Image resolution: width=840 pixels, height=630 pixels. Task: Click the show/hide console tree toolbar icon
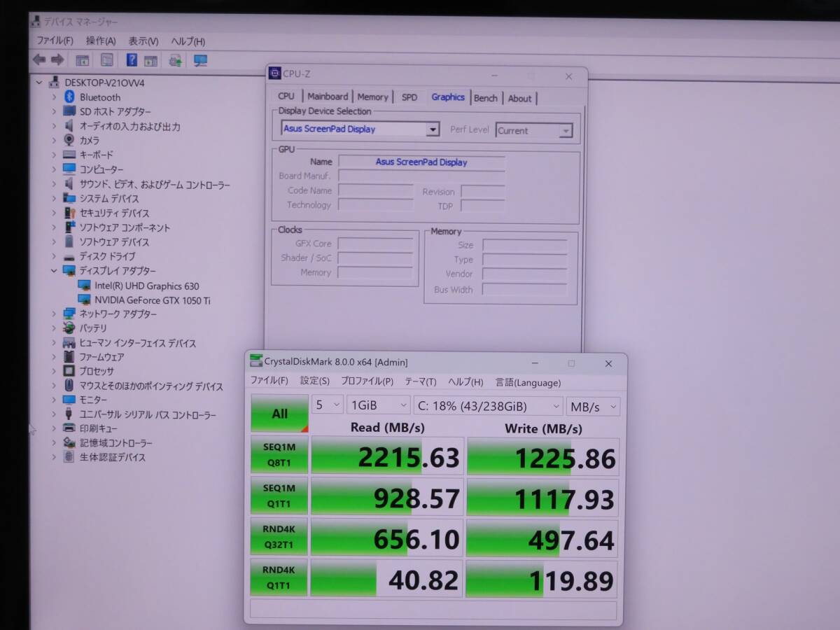83,60
